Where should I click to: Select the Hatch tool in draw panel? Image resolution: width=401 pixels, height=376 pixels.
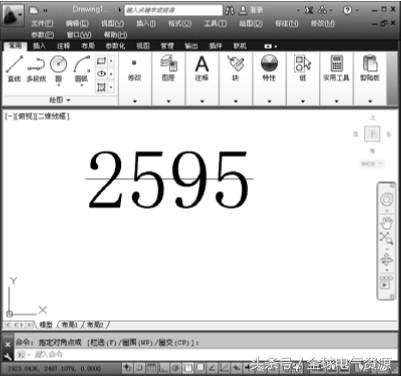click(101, 87)
